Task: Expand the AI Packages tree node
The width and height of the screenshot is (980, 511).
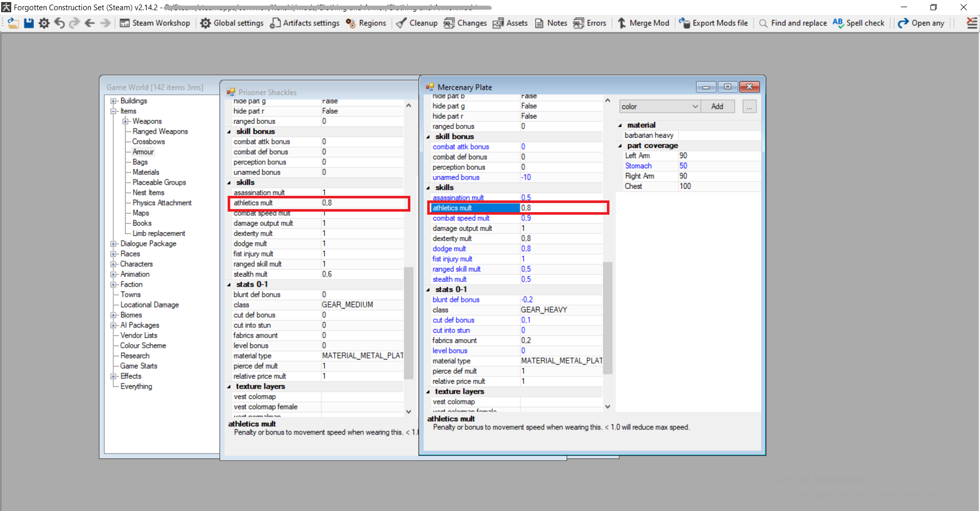Action: click(x=113, y=325)
